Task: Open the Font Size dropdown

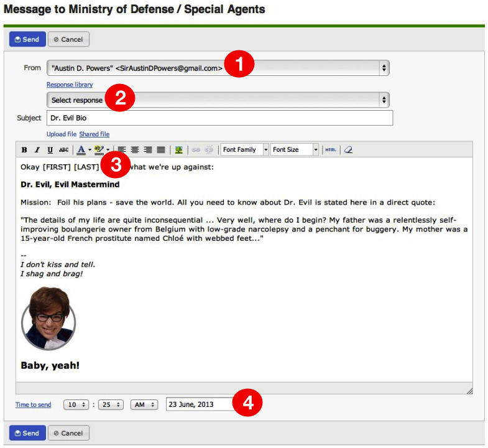Action: click(x=295, y=150)
